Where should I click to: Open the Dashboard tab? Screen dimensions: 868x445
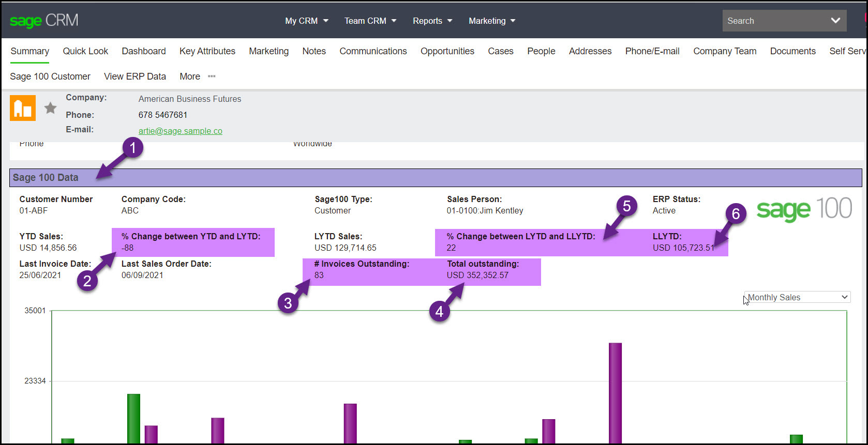click(x=144, y=51)
